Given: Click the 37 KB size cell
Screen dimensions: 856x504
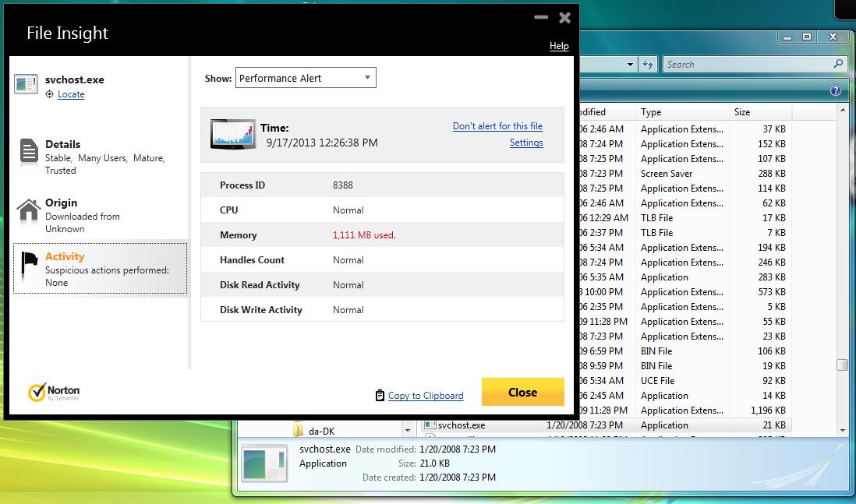Looking at the screenshot, I should click(x=774, y=129).
